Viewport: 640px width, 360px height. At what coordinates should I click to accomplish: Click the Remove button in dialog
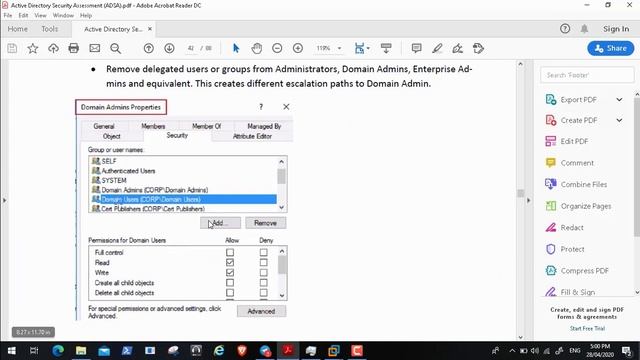pos(265,223)
